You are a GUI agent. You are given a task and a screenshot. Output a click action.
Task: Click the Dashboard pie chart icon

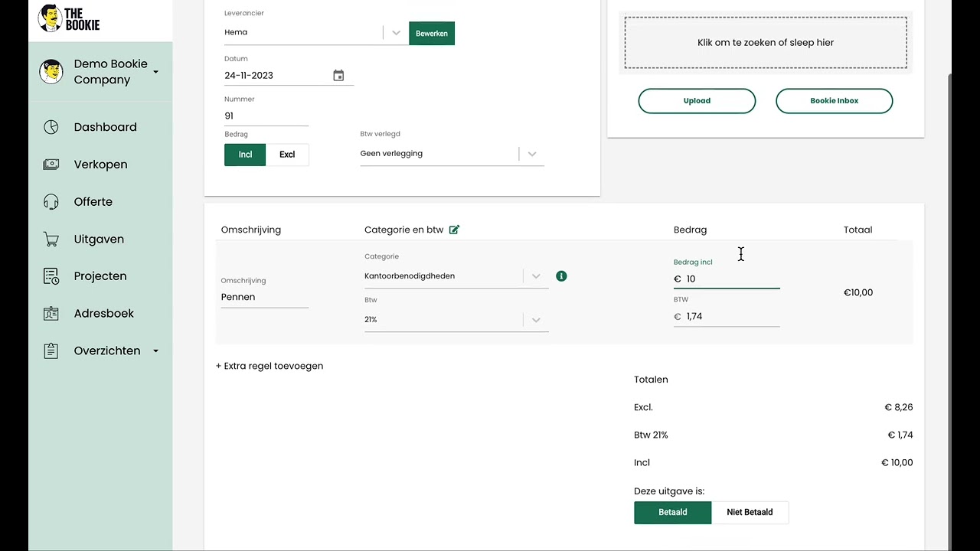(51, 127)
